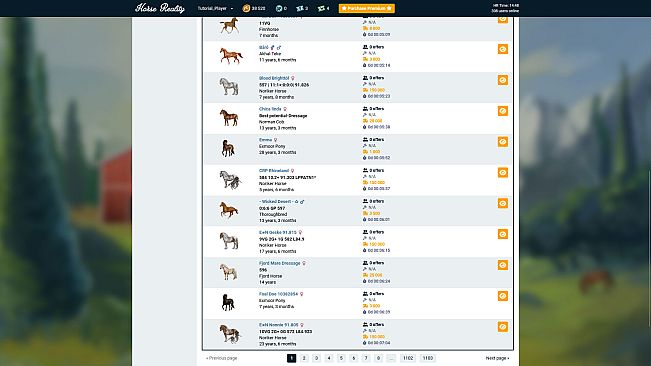Go to results page 2

tap(304, 358)
